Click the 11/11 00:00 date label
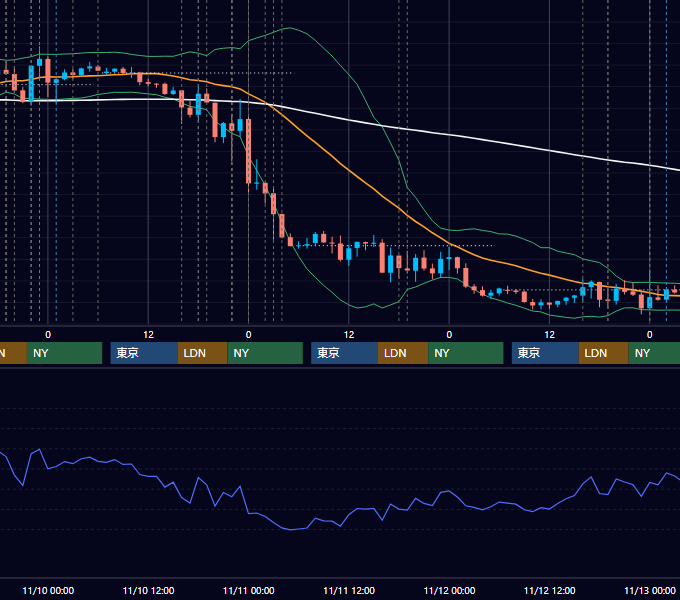Viewport: 680px width, 600px height. (248, 590)
